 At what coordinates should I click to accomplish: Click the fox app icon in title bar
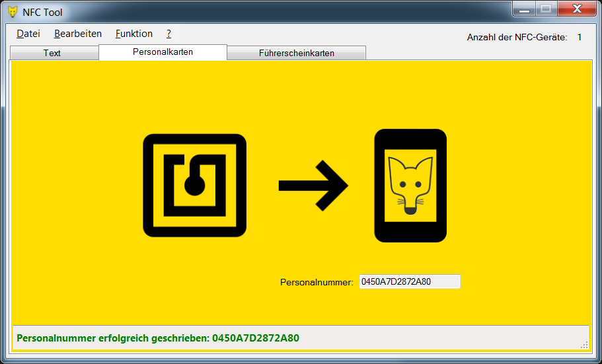coord(13,12)
